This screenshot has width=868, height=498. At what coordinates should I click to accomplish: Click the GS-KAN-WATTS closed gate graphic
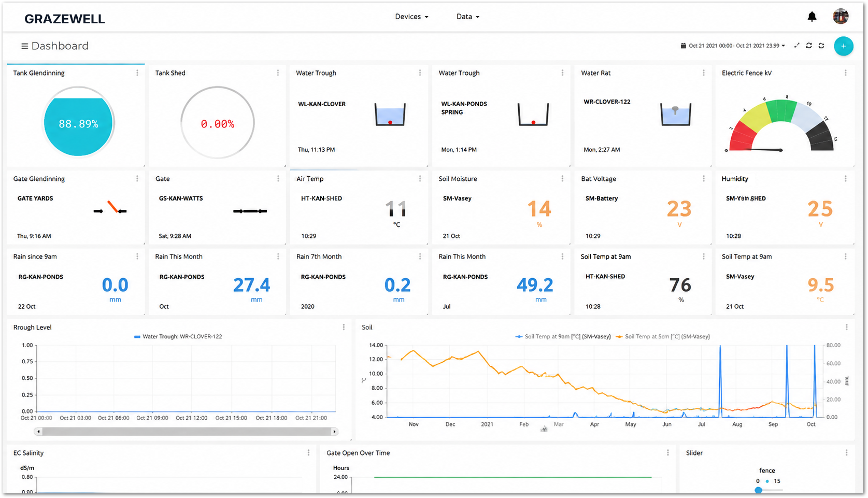pos(250,211)
